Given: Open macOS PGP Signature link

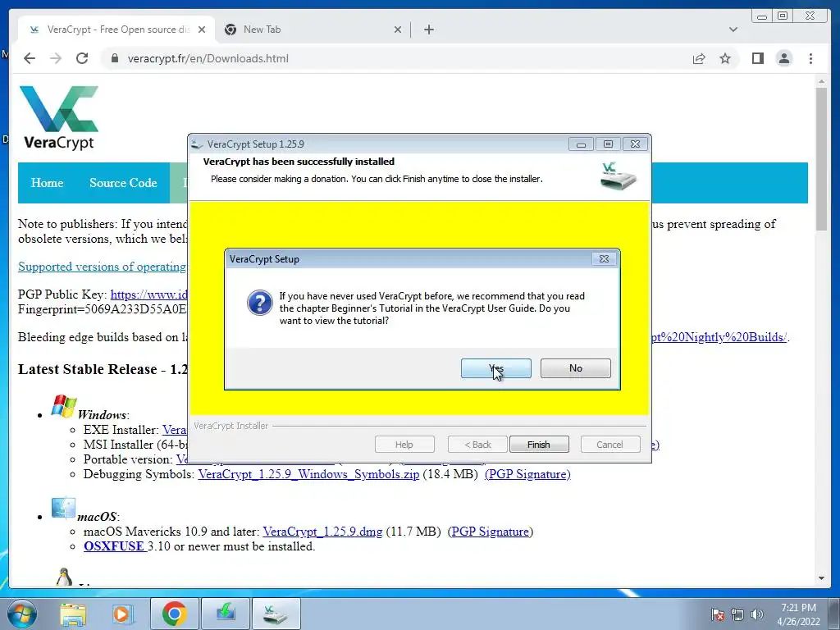Looking at the screenshot, I should point(491,532).
